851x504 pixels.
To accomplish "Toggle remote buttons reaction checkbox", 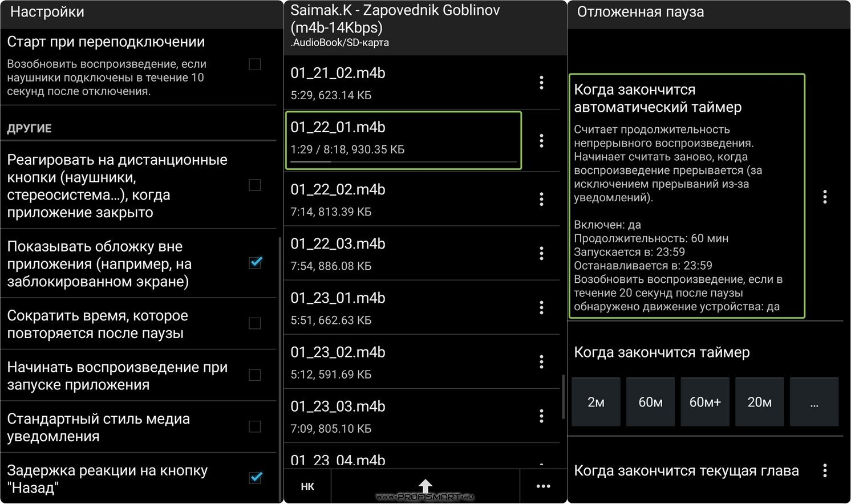I will click(x=255, y=185).
